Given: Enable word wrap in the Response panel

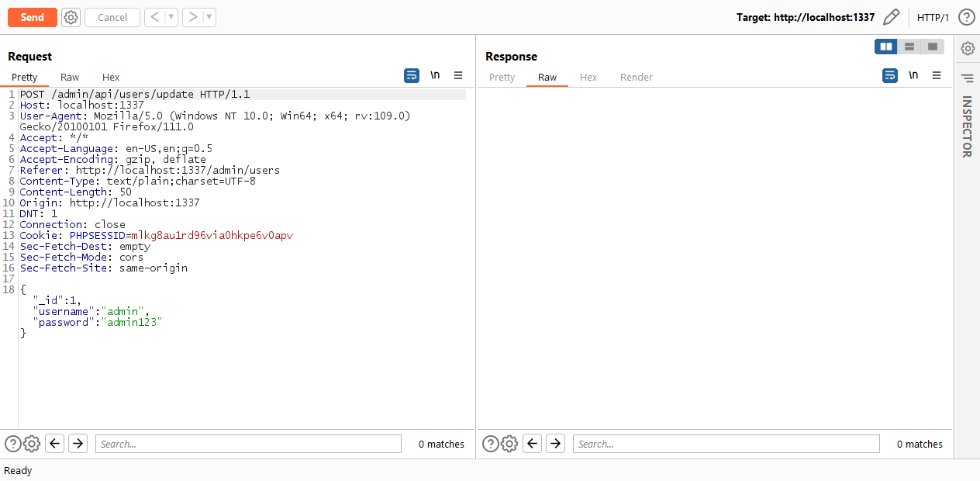Looking at the screenshot, I should pyautogui.click(x=889, y=75).
